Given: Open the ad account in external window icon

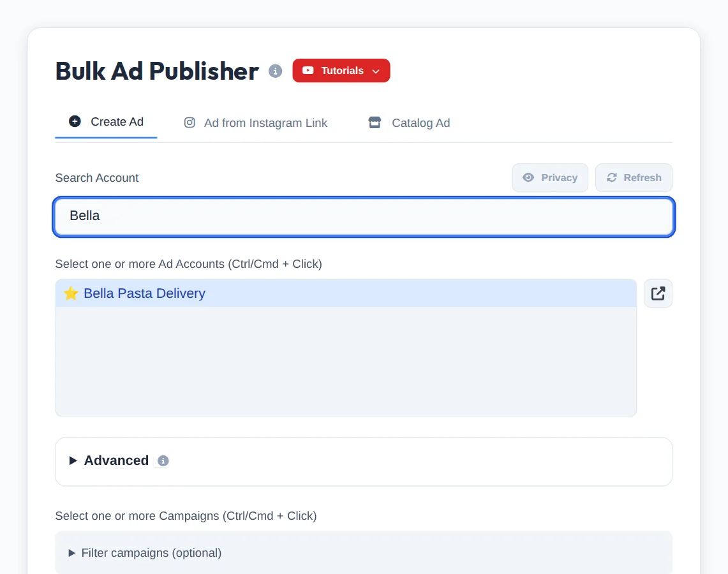Looking at the screenshot, I should coord(658,293).
